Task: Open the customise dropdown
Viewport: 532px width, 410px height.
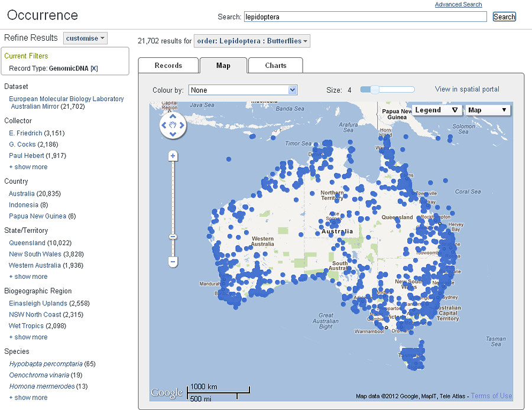Action: (86, 38)
